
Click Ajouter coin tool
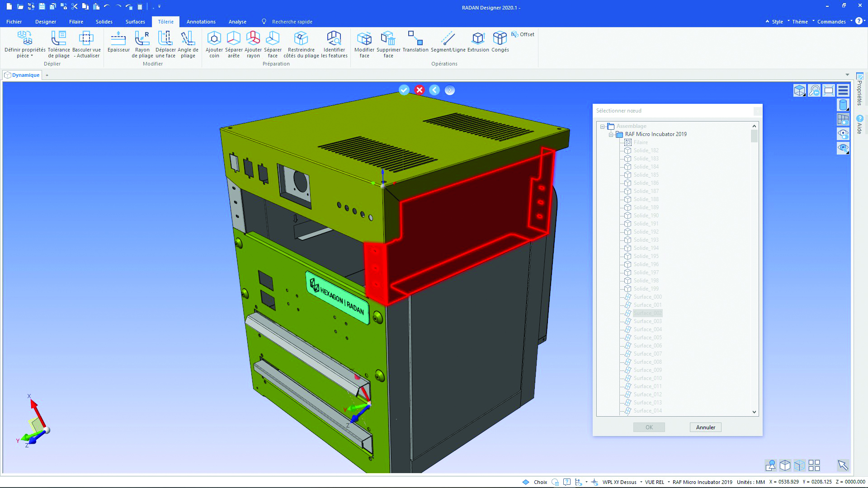214,44
